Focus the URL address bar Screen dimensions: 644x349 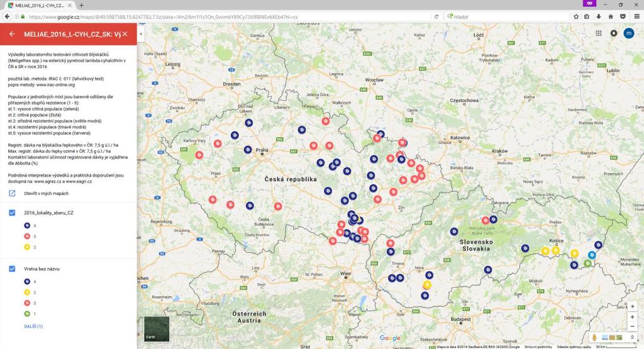point(230,17)
